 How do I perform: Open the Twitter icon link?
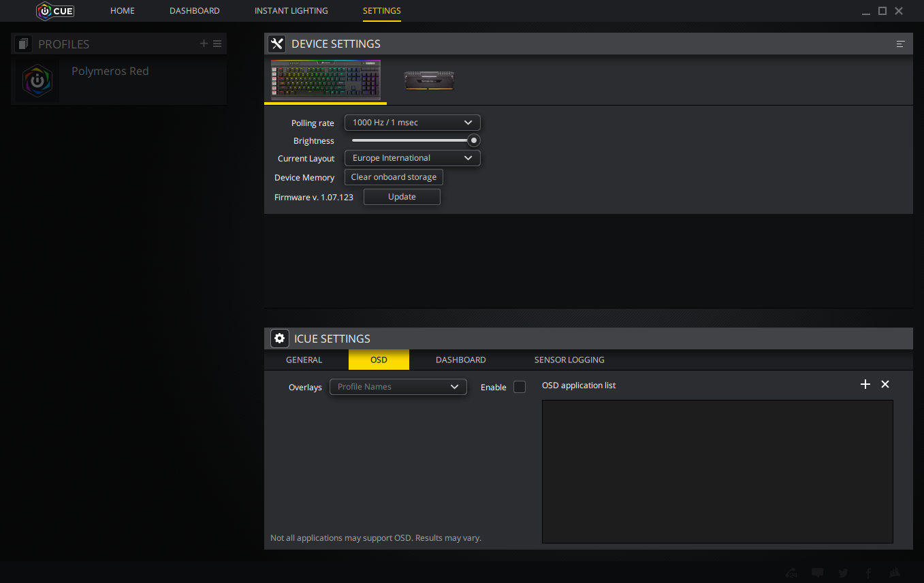[x=843, y=573]
